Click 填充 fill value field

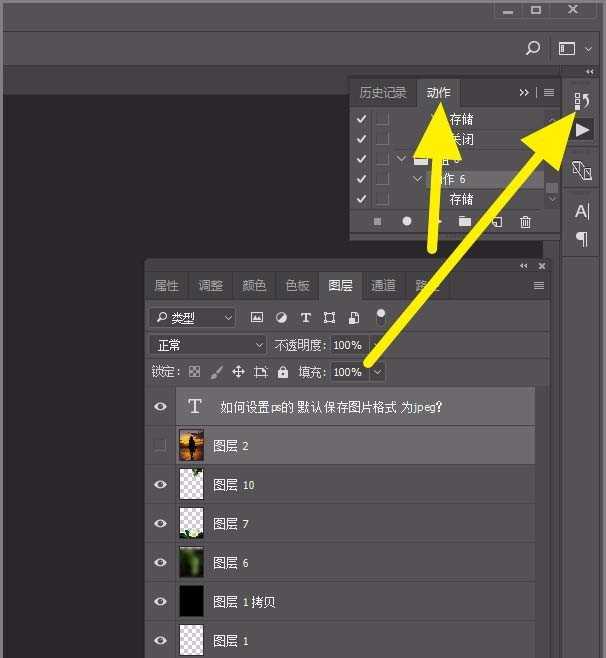pyautogui.click(x=350, y=372)
